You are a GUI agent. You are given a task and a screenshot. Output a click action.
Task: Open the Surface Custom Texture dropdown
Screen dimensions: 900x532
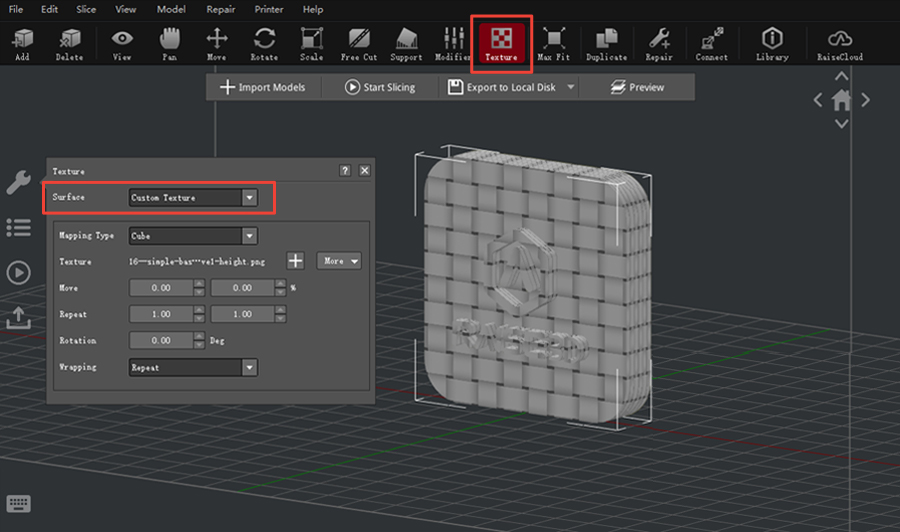[x=193, y=197]
